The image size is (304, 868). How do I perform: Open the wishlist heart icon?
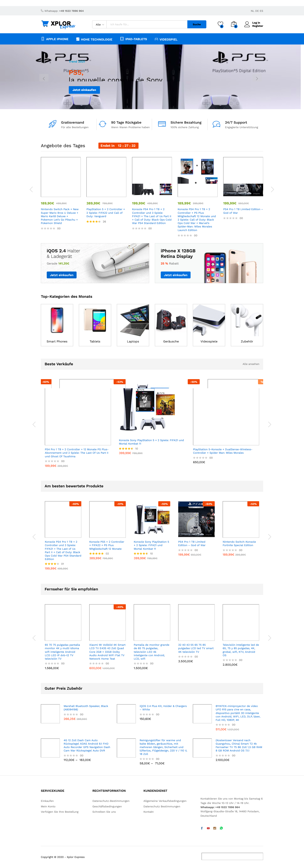click(220, 24)
